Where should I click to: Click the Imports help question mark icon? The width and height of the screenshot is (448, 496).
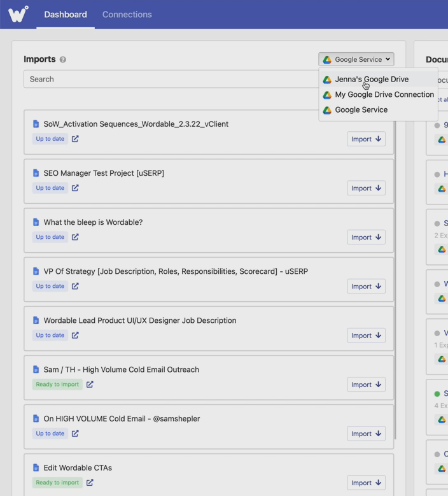62,60
